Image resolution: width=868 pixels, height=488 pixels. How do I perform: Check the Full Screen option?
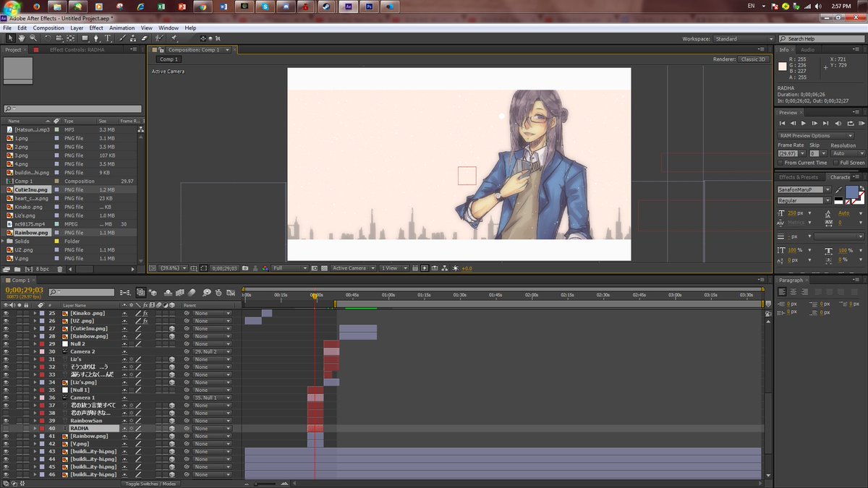pos(835,163)
